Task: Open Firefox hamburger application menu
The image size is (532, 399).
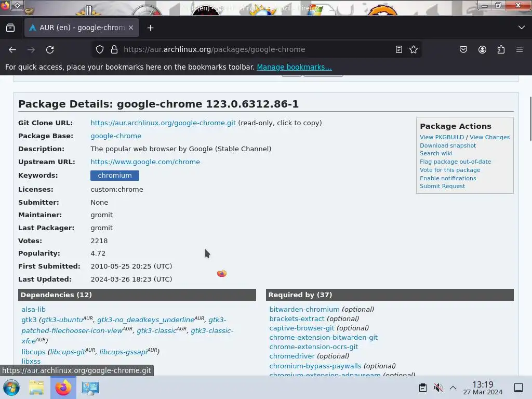Action: [x=520, y=49]
